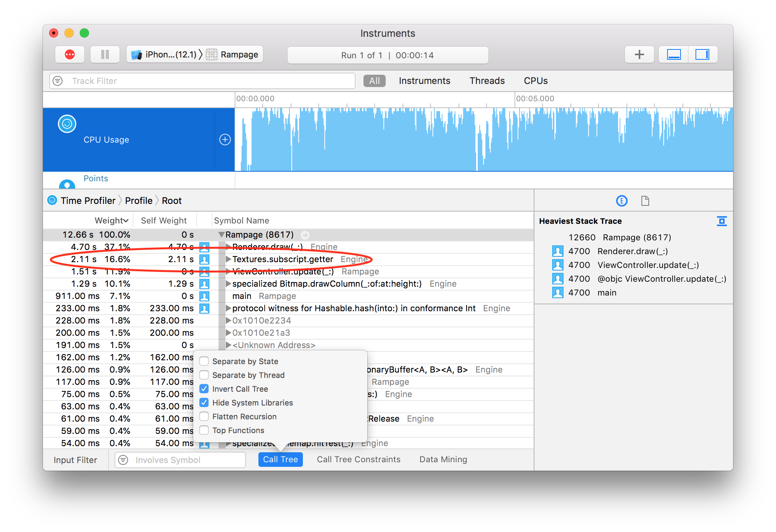Open Call Tree Constraints options
Image resolution: width=776 pixels, height=532 pixels.
point(358,460)
